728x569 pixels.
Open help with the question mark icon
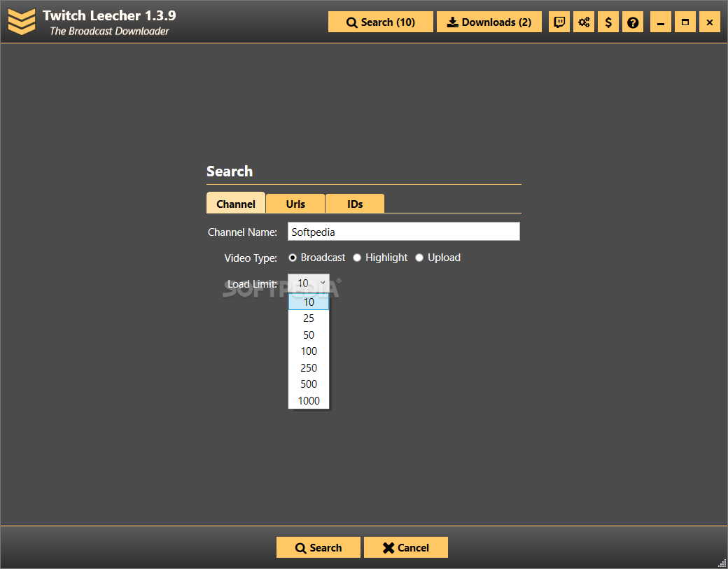[632, 22]
